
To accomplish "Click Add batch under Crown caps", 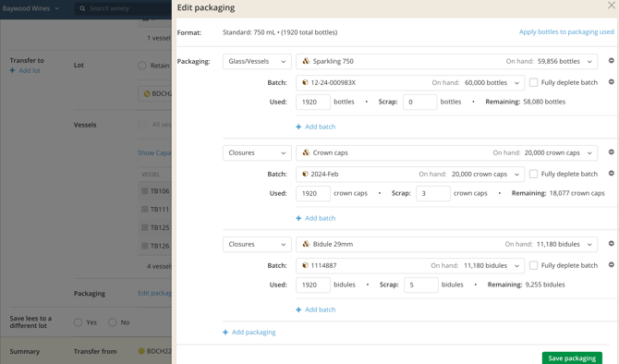I will [x=316, y=218].
